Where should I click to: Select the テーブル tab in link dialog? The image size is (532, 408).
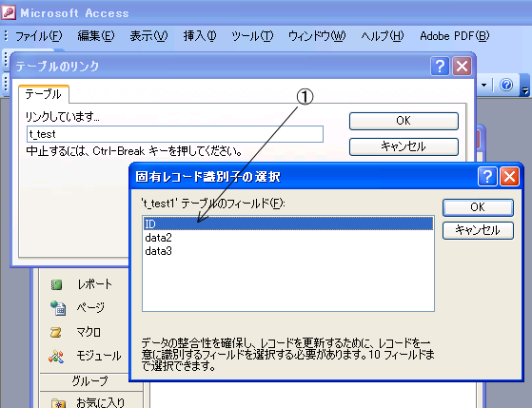44,94
